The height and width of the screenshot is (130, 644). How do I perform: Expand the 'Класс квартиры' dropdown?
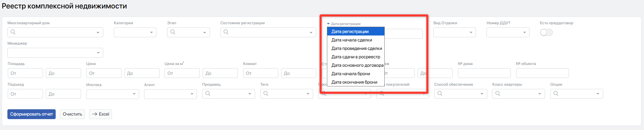point(519,94)
